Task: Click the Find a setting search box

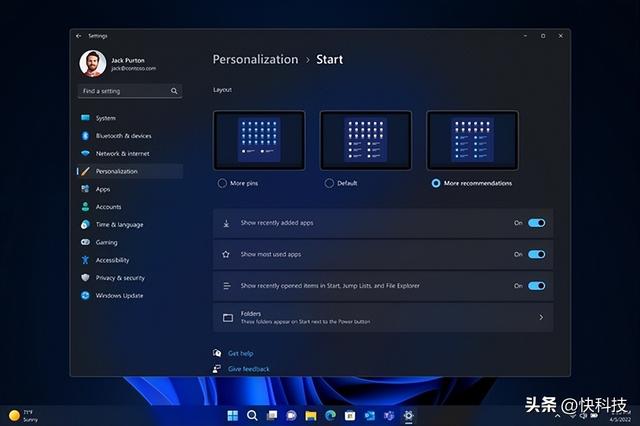Action: click(130, 91)
